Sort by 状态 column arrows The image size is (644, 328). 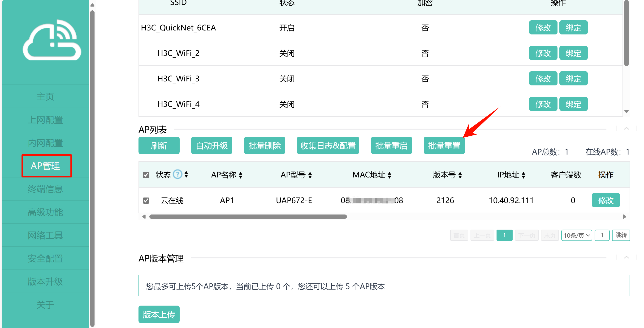[186, 174]
